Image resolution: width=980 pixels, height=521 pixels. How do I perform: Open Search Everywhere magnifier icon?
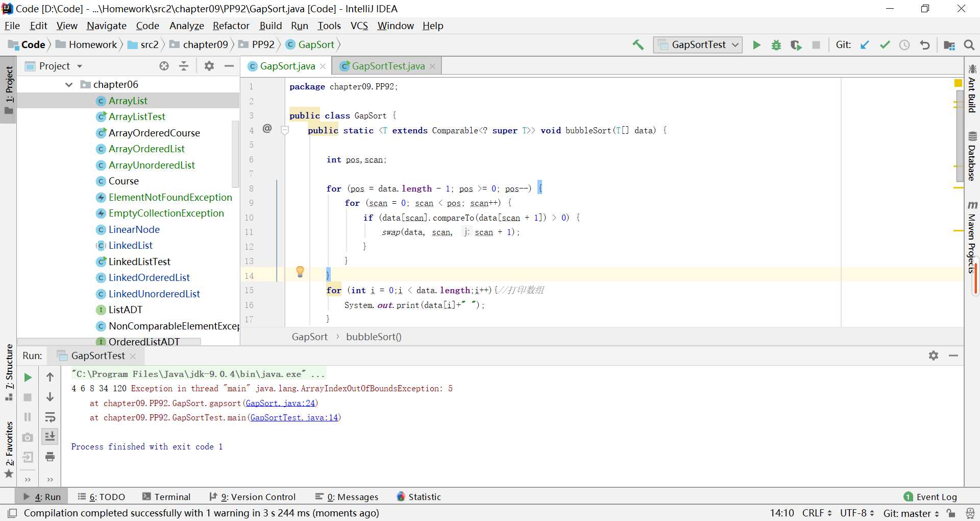969,45
